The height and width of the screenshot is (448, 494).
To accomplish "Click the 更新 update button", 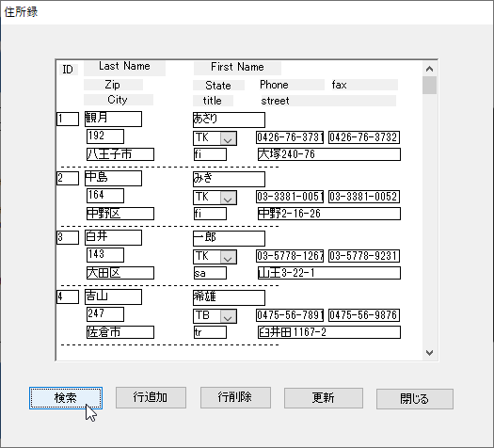I will click(324, 398).
